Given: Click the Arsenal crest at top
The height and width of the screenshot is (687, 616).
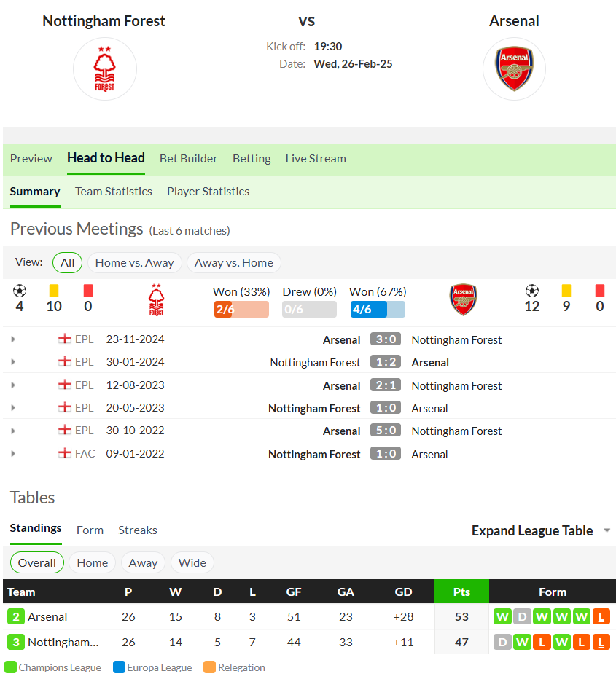Looking at the screenshot, I should coord(514,68).
